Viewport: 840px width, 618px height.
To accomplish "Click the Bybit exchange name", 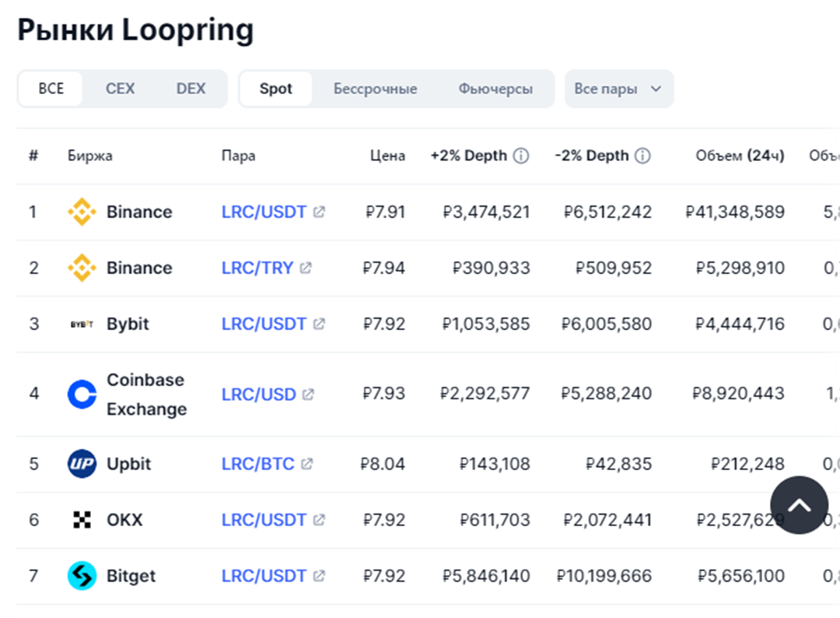I will (x=128, y=324).
